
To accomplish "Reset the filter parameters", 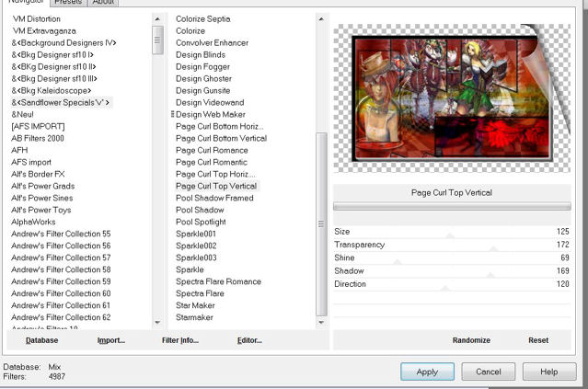I will 538,340.
